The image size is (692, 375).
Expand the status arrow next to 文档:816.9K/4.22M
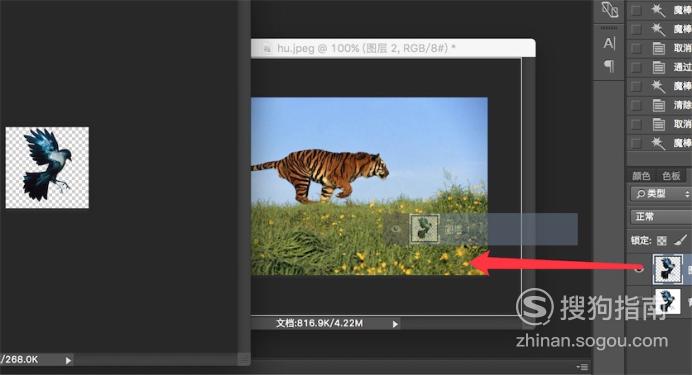click(x=395, y=324)
